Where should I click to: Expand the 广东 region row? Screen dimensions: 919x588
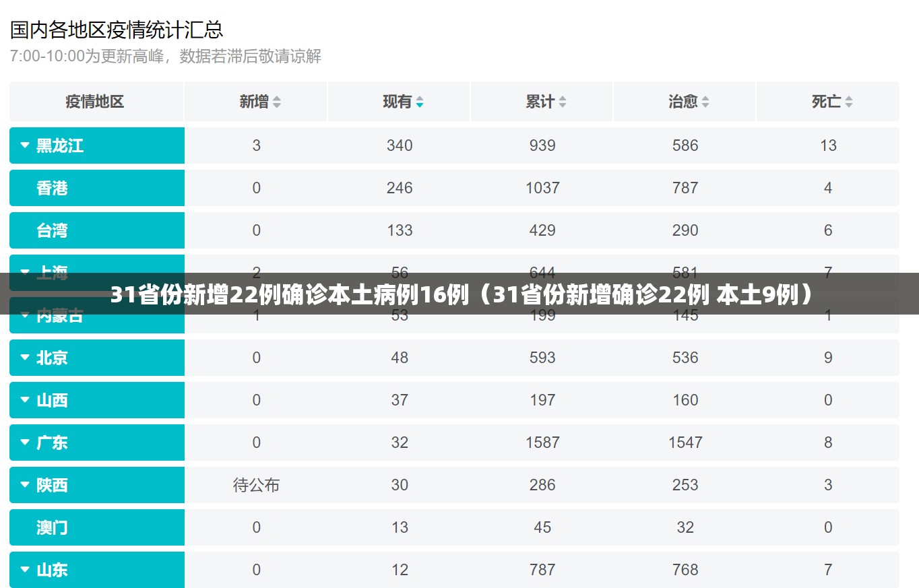[25, 443]
